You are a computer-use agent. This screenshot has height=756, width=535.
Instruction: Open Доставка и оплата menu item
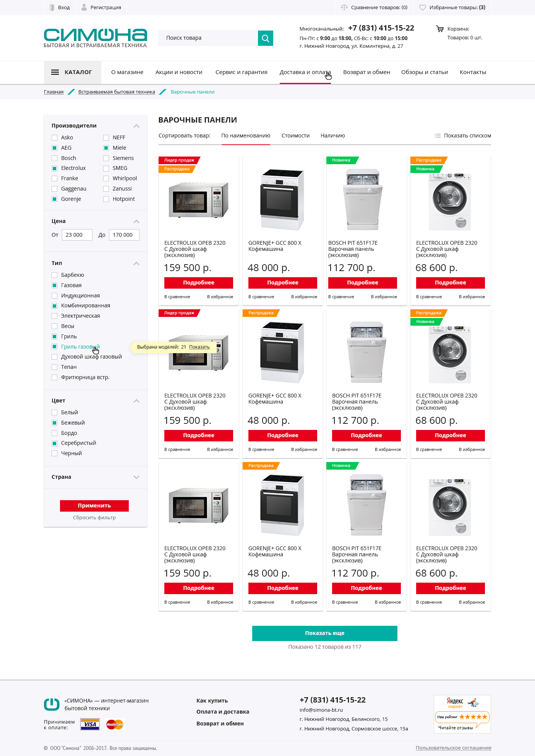click(x=305, y=72)
